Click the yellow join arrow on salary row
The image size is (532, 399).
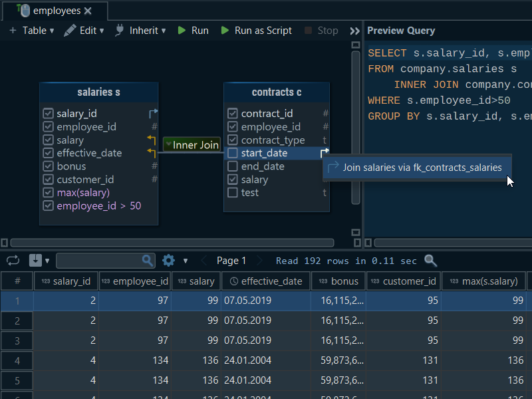tap(152, 140)
